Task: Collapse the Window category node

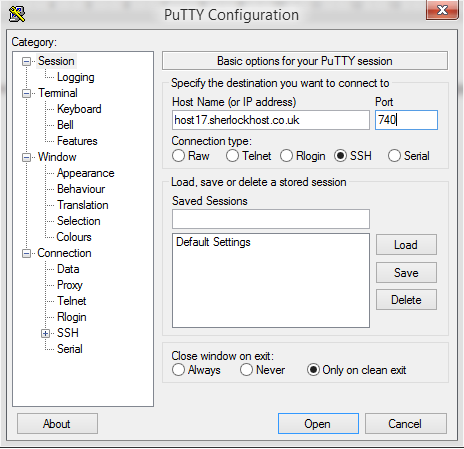Action: pyautogui.click(x=26, y=157)
